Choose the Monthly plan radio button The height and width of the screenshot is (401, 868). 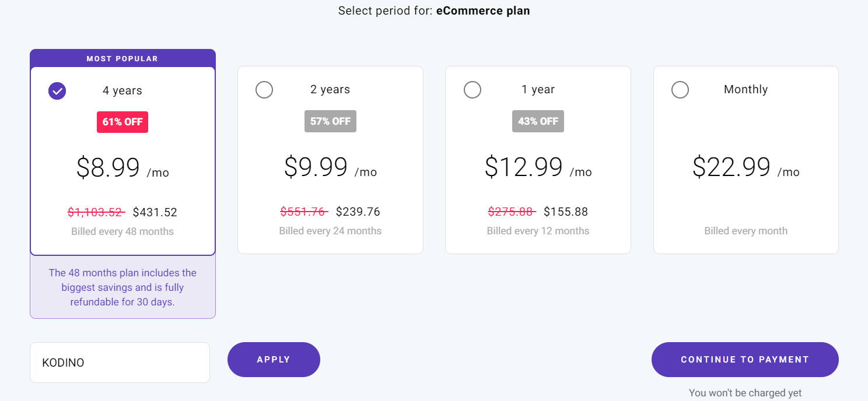680,90
